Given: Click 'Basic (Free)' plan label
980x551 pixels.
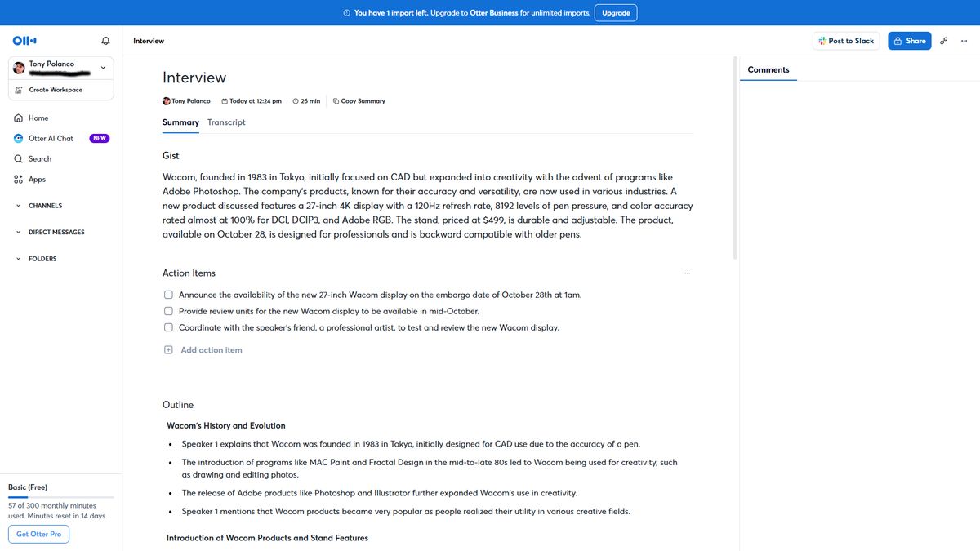Looking at the screenshot, I should click(x=28, y=487).
